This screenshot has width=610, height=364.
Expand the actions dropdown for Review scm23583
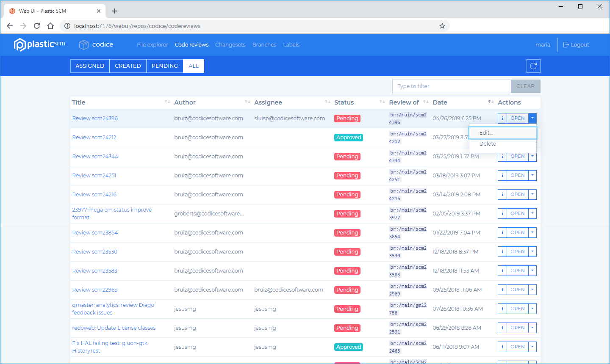532,271
